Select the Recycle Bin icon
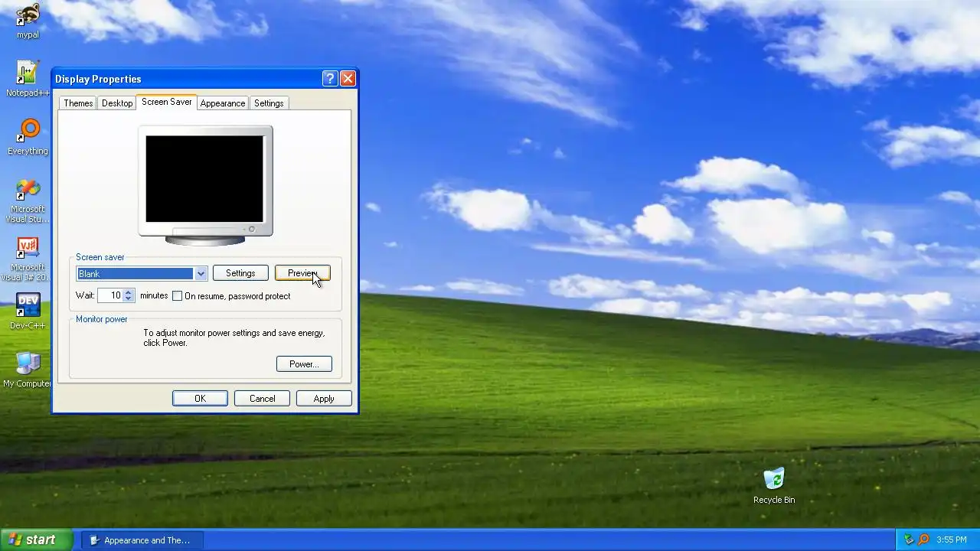The height and width of the screenshot is (551, 980). (774, 486)
